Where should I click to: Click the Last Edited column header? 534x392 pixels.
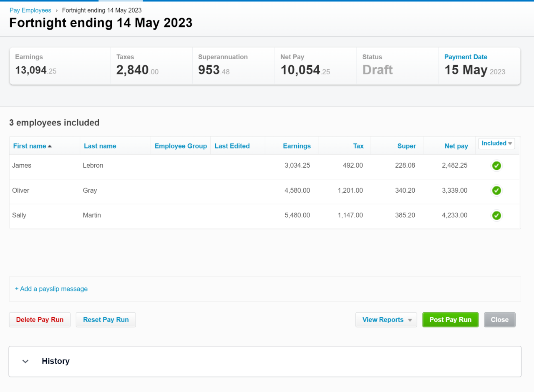232,146
